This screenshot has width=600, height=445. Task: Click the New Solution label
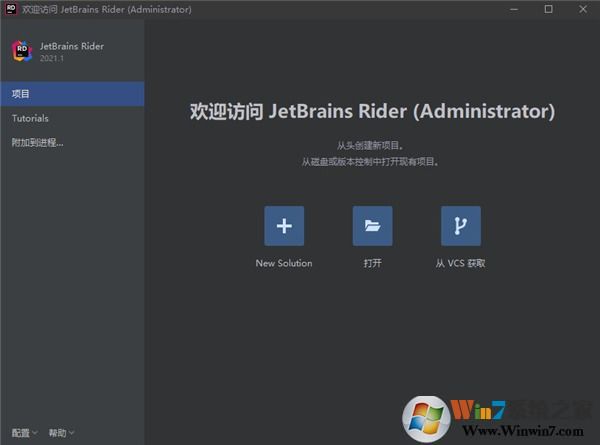tap(284, 263)
